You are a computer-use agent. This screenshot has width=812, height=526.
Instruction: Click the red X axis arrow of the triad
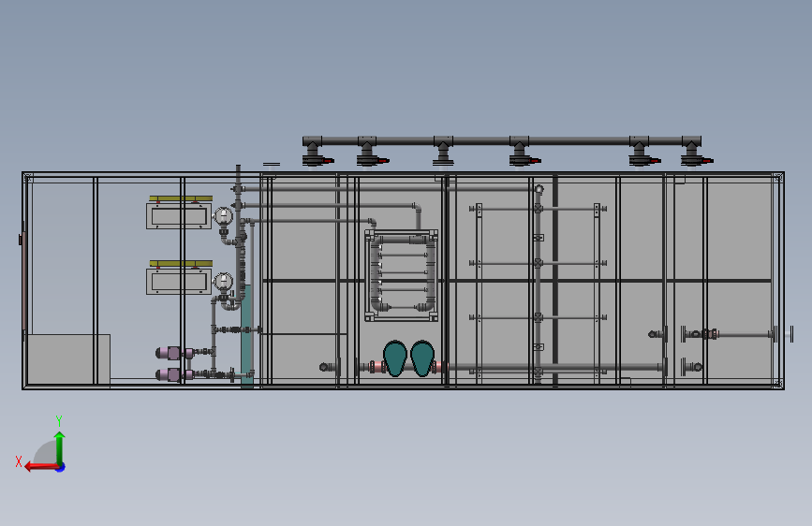[x=41, y=467]
